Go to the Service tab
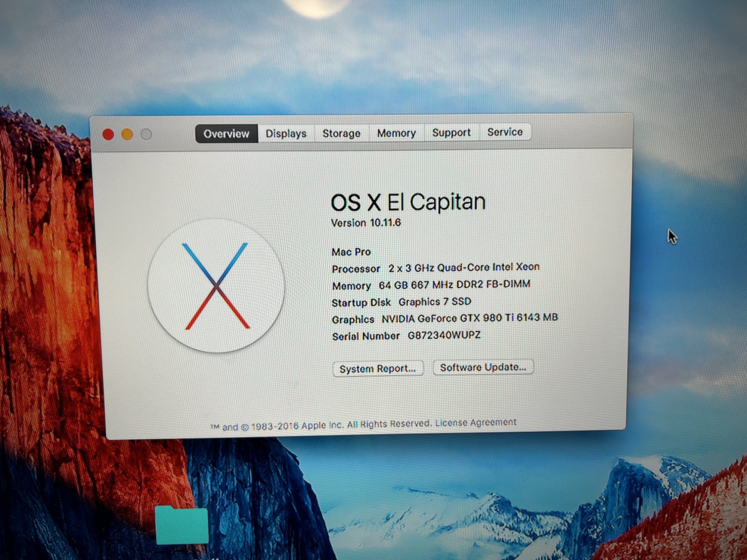 click(x=505, y=132)
